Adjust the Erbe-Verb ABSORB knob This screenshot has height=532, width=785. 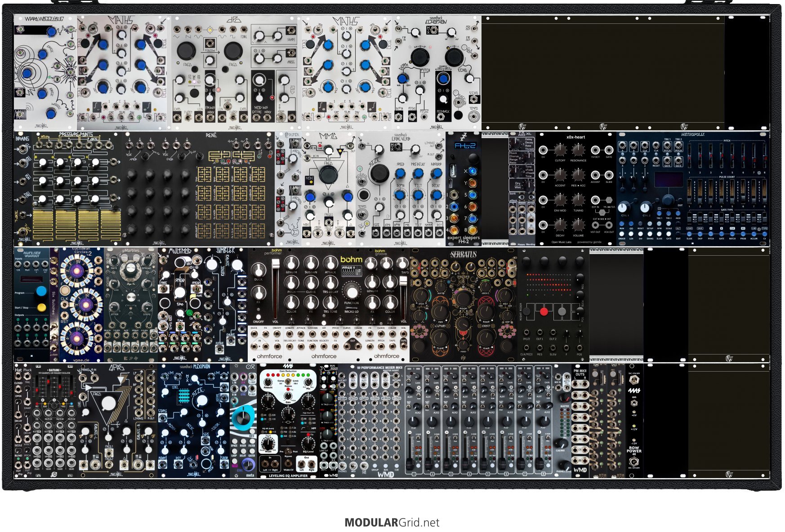[x=436, y=174]
